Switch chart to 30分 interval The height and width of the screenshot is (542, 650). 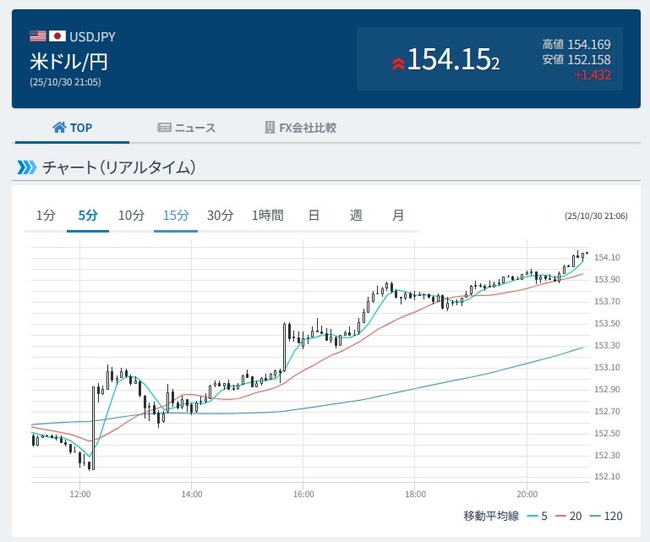220,215
